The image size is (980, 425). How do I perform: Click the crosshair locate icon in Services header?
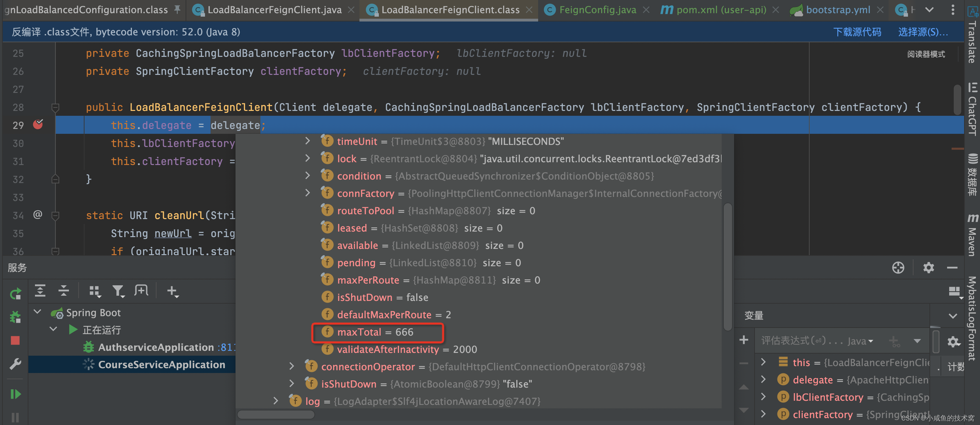(x=898, y=267)
